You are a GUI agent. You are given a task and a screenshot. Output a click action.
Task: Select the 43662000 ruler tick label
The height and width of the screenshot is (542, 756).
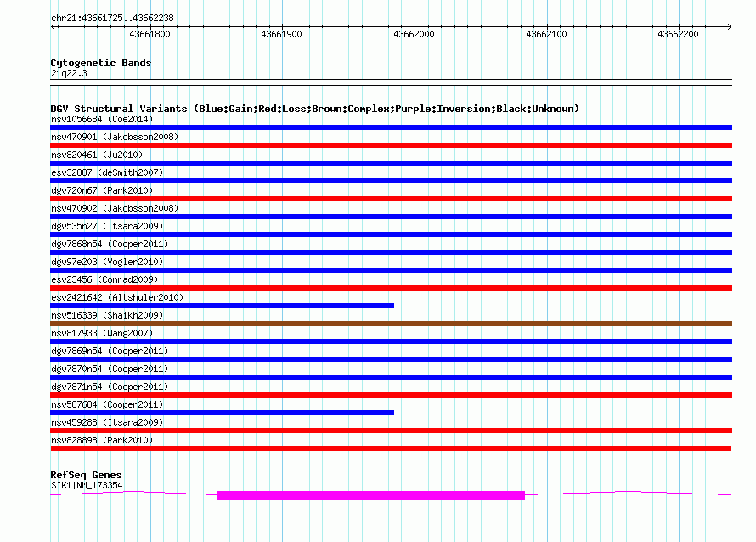pos(414,34)
